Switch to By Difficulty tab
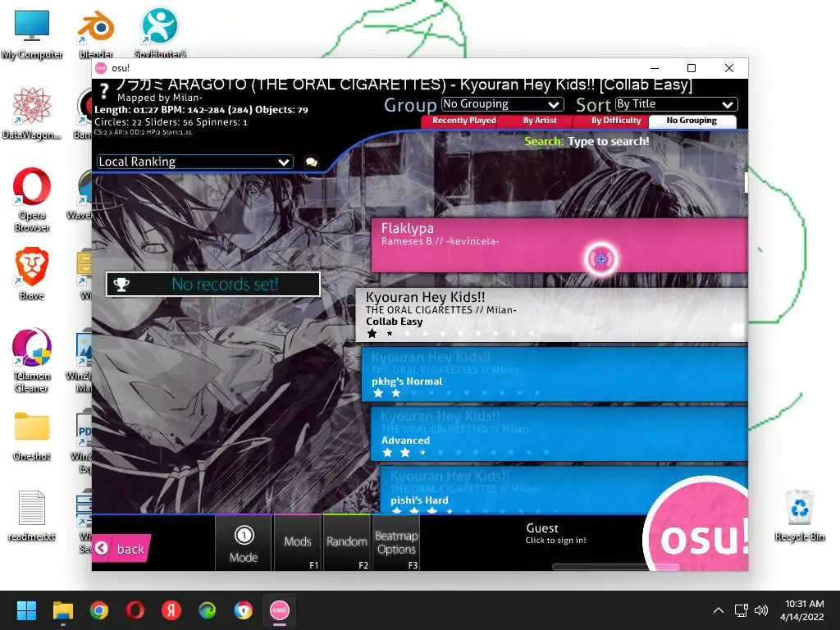 [x=615, y=121]
